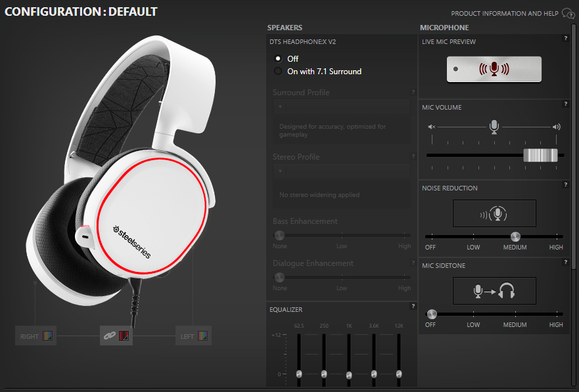579x392 pixels.
Task: Open Product Information and Help chat icon
Action: [x=568, y=13]
